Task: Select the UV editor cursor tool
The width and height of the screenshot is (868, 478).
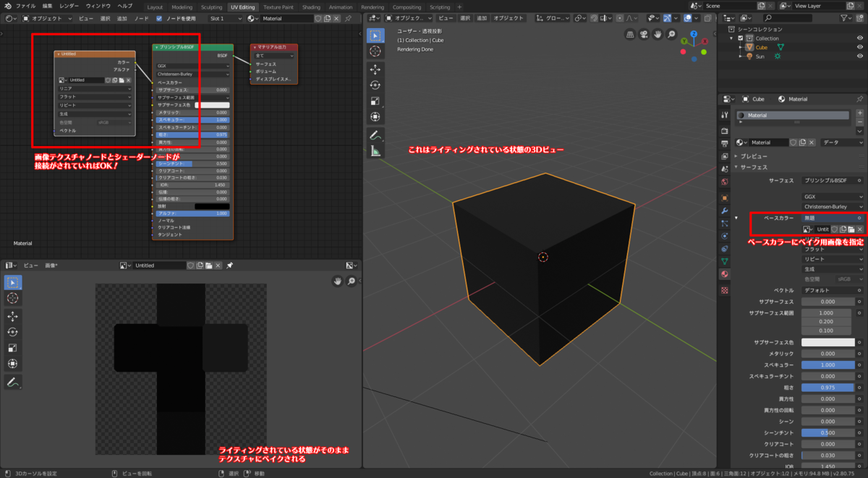Action: tap(12, 298)
